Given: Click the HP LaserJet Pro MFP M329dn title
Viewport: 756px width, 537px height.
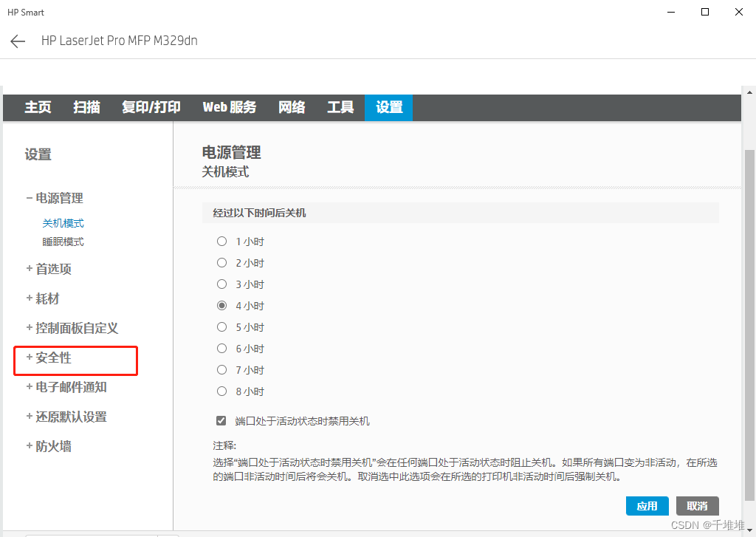Looking at the screenshot, I should pyautogui.click(x=120, y=41).
